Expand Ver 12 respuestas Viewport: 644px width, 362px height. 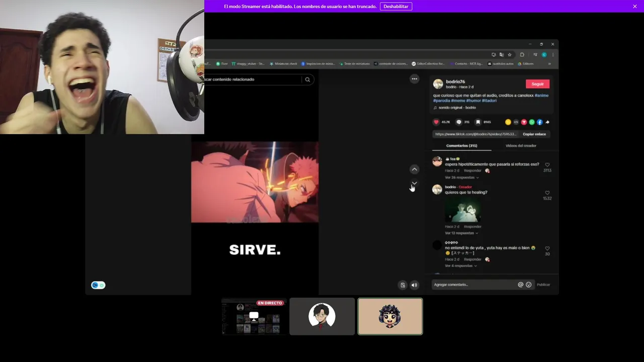pos(461,233)
